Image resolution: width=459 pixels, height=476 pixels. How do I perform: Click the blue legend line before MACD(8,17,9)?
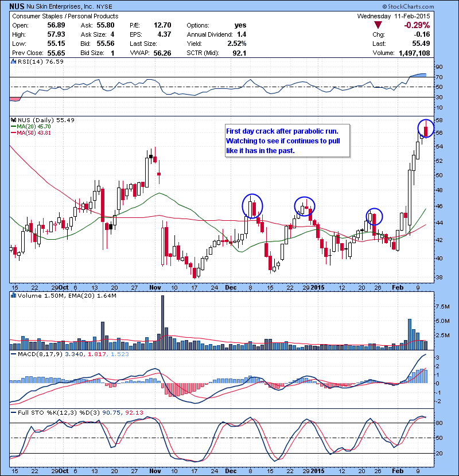pyautogui.click(x=13, y=354)
